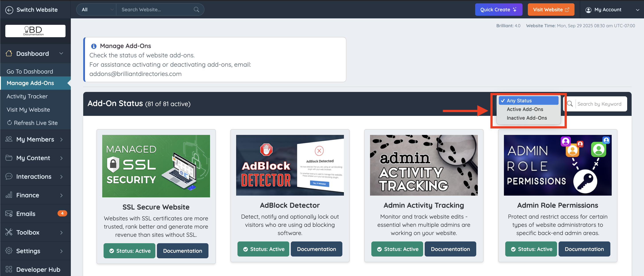
Task: Open the Activity Tracker sidebar link
Action: click(x=27, y=96)
